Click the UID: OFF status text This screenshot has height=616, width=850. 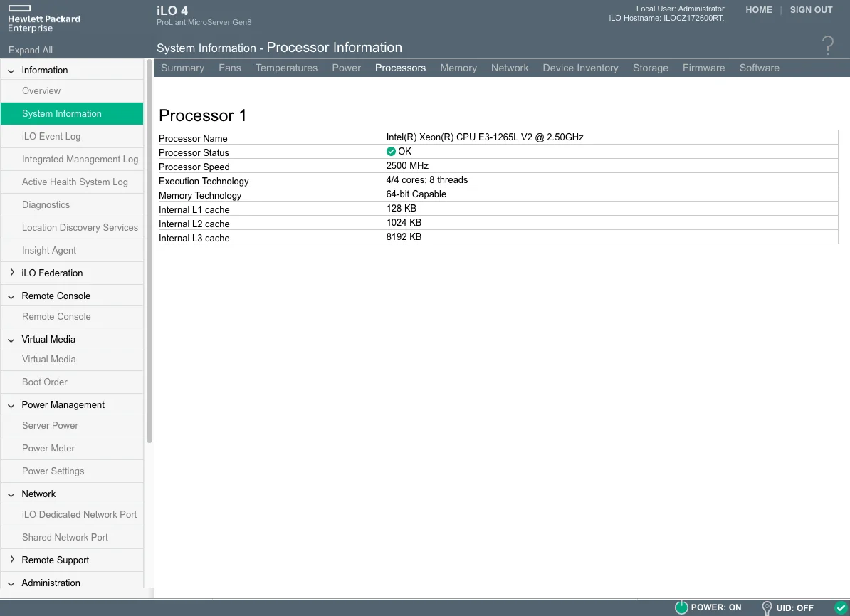click(794, 608)
